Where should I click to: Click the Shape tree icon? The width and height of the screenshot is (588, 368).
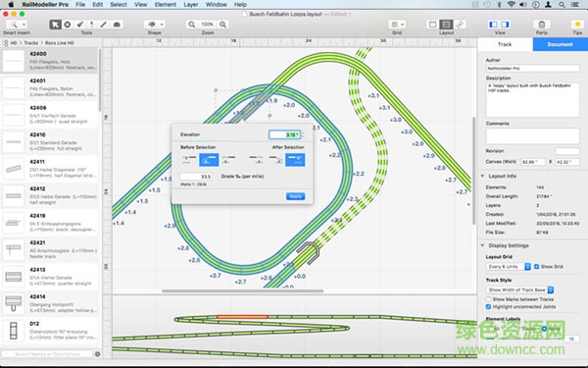point(152,25)
